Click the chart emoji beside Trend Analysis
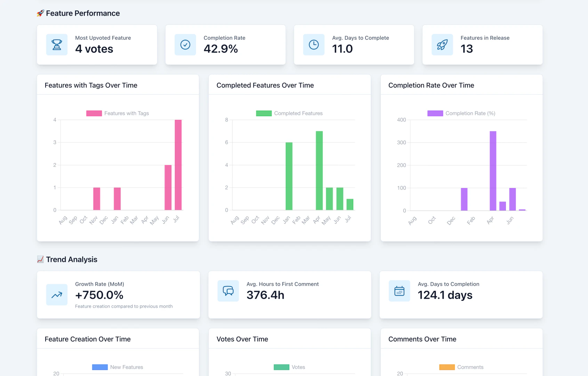Viewport: 588px width, 376px height. (x=40, y=259)
